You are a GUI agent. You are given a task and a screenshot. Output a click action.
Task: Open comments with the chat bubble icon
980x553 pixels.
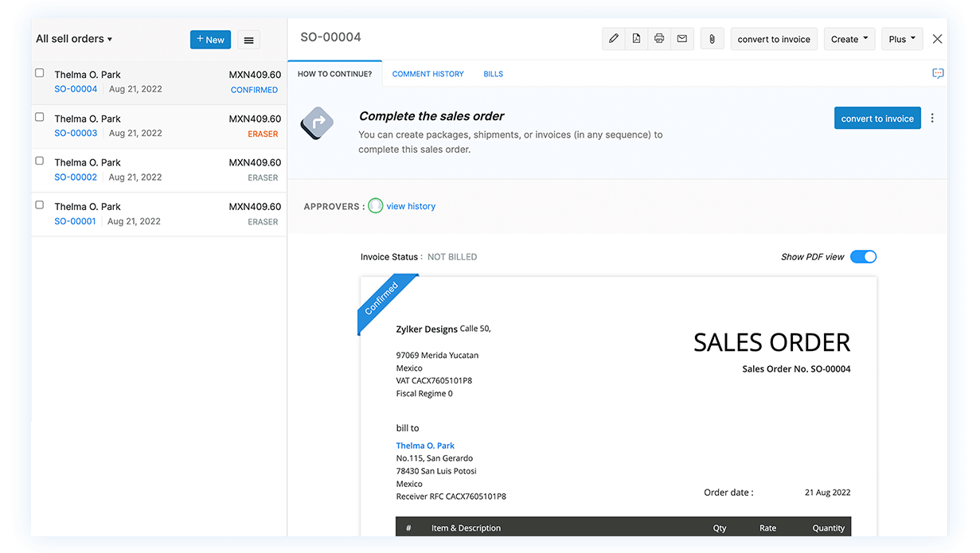pos(937,72)
